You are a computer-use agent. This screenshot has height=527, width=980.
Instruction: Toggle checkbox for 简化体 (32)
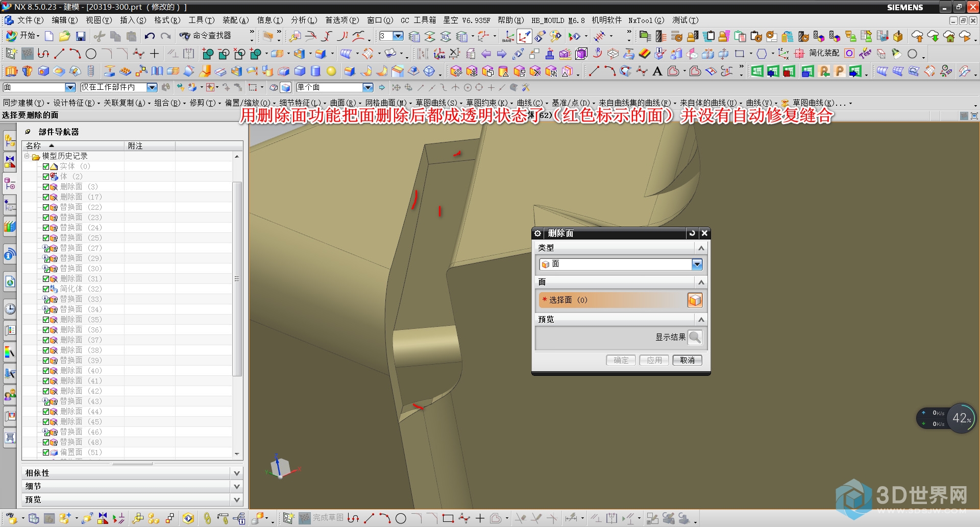(x=46, y=289)
